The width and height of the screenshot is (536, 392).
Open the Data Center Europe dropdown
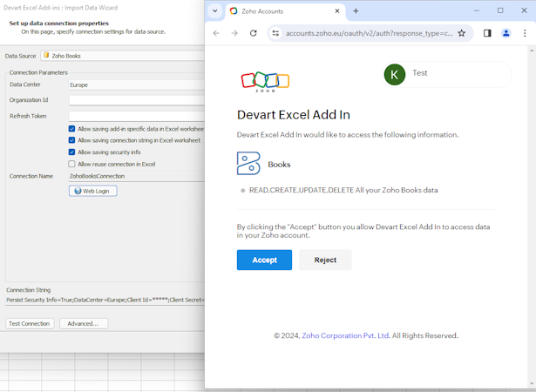[136, 84]
